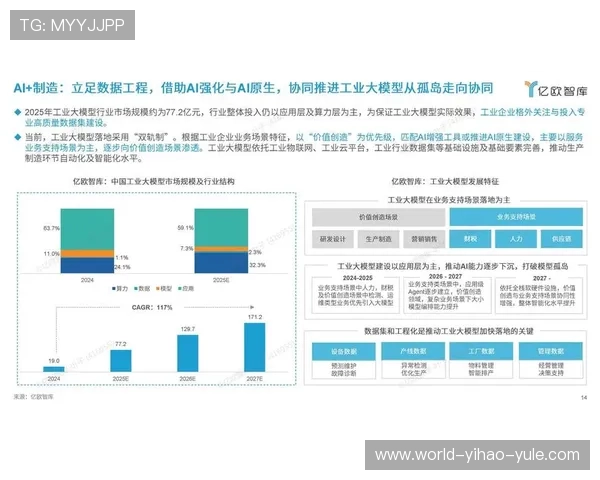Click the blue 供应链 box
This screenshot has height=480, width=600.
(x=561, y=239)
